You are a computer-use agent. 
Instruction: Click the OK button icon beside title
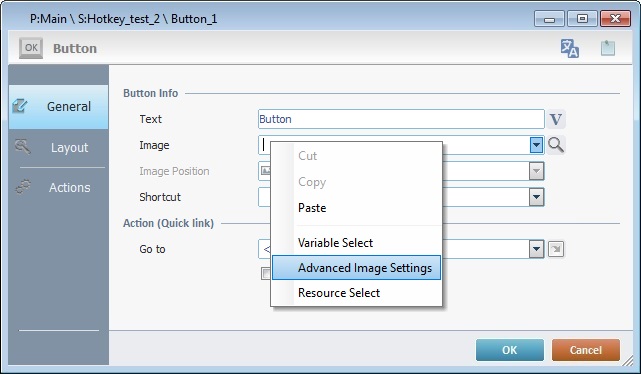pos(31,48)
